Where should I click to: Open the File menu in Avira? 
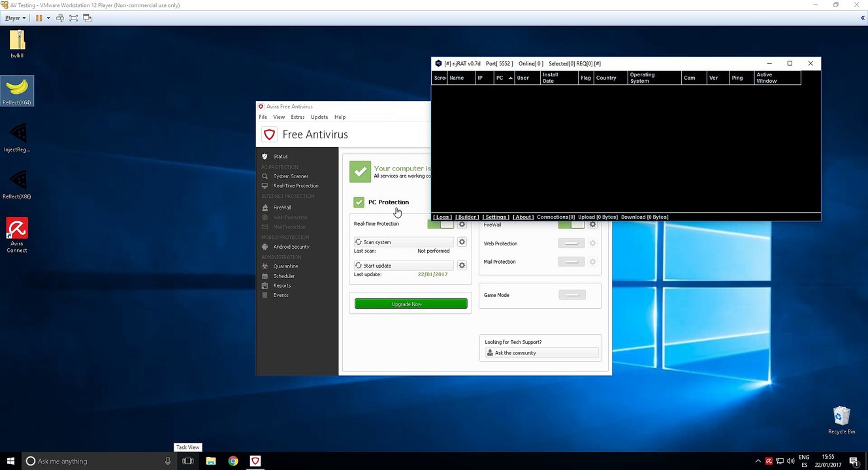(263, 117)
